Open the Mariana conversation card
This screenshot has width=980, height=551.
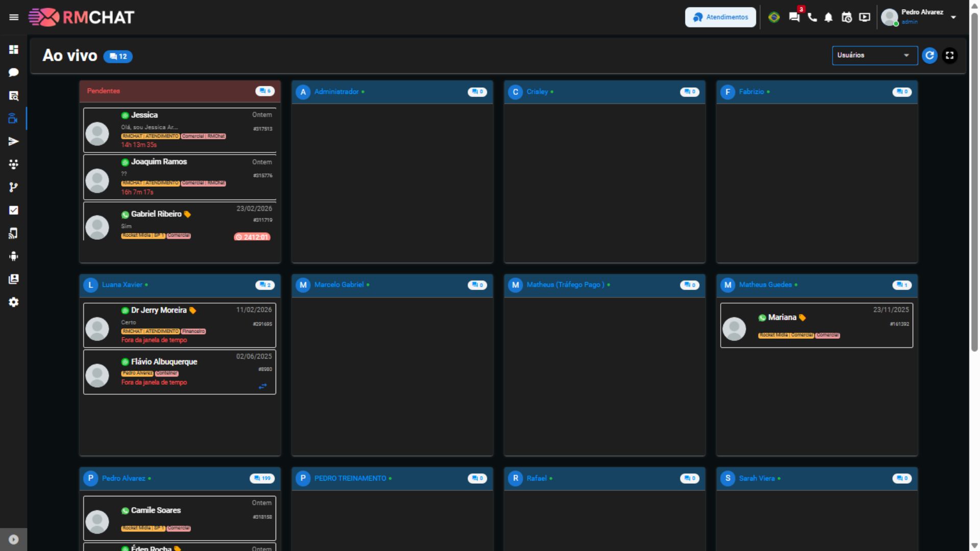click(x=816, y=325)
